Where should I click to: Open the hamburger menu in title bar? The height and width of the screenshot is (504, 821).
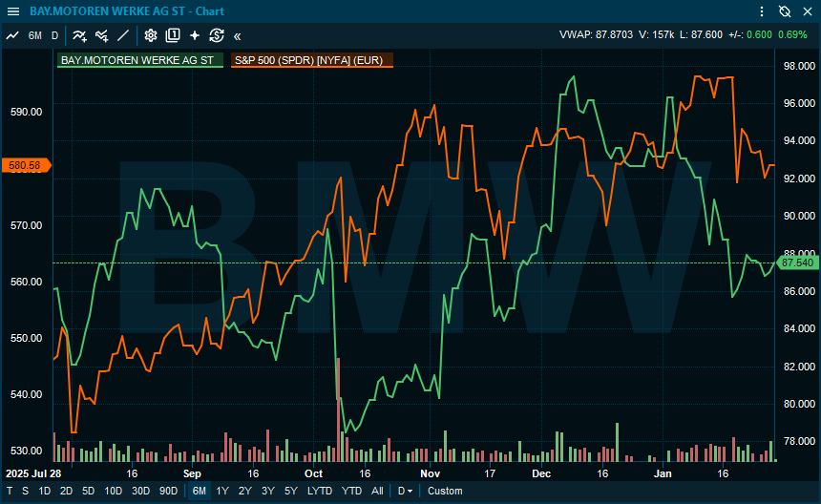coord(12,11)
